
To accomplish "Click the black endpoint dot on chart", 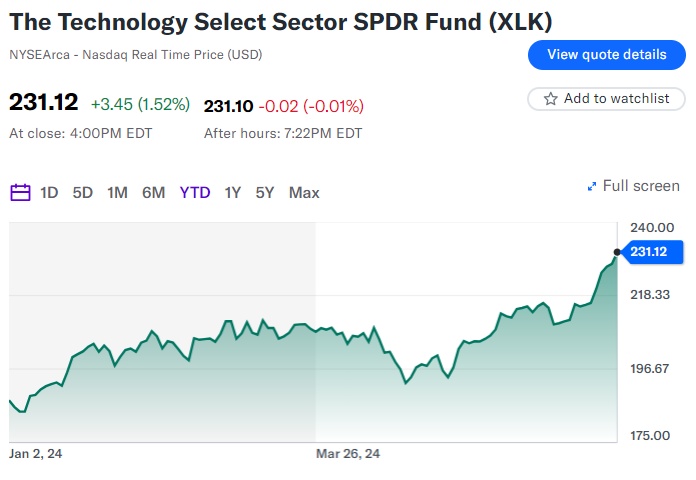I will pos(617,251).
